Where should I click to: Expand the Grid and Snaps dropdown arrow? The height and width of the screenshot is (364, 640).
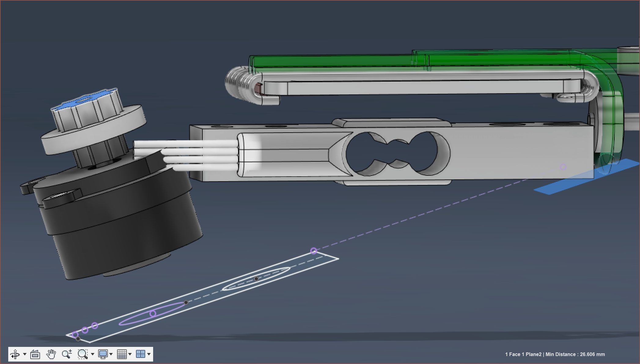pos(130,354)
